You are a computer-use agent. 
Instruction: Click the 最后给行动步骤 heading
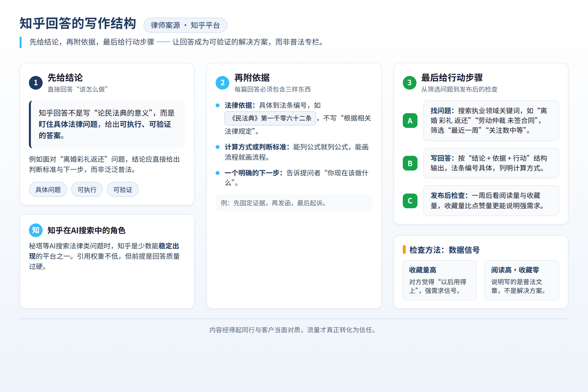coord(452,78)
